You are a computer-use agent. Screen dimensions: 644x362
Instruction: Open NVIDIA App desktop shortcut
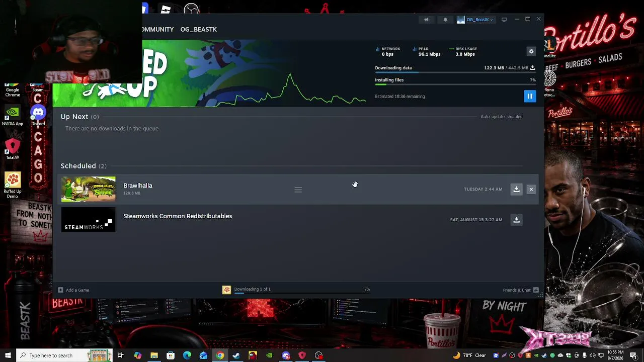point(13,116)
